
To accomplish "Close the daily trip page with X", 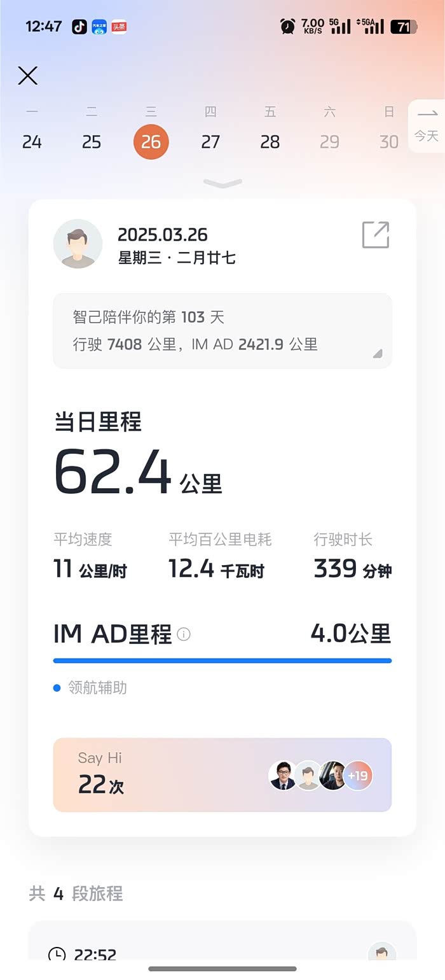I will [x=27, y=76].
